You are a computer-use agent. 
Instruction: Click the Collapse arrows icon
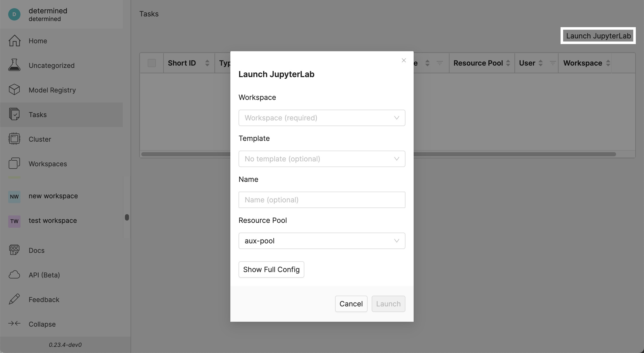tap(14, 324)
